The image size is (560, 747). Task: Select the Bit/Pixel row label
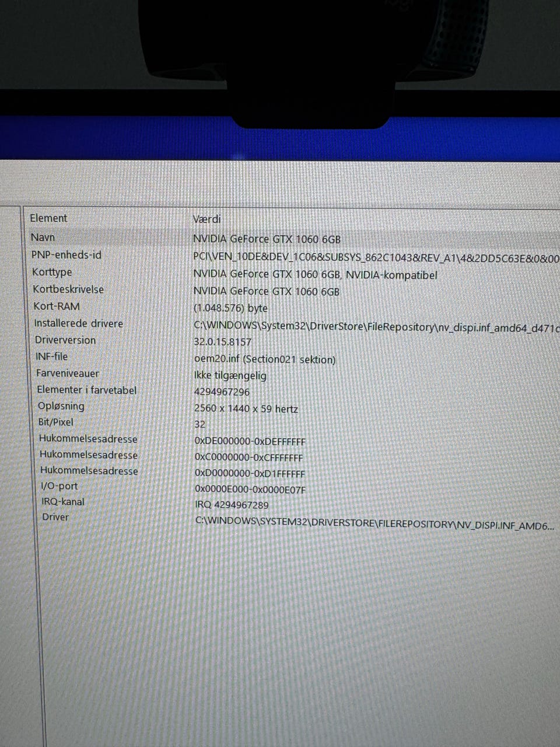55,422
